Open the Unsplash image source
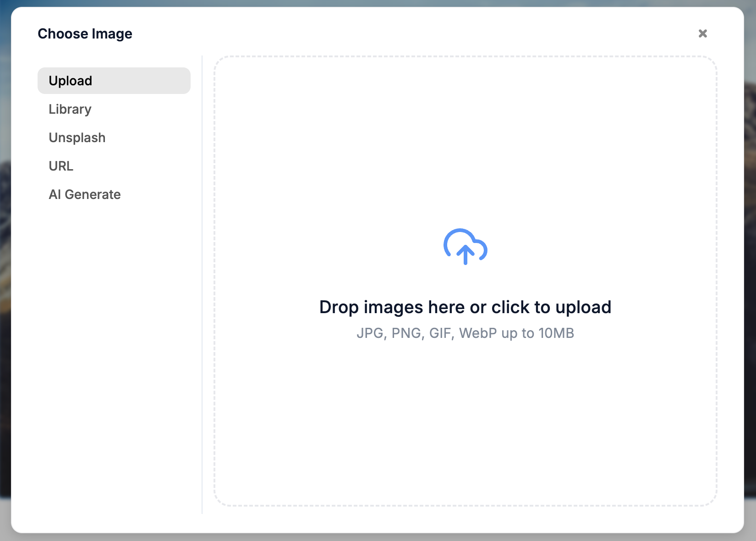756x541 pixels. 77,138
